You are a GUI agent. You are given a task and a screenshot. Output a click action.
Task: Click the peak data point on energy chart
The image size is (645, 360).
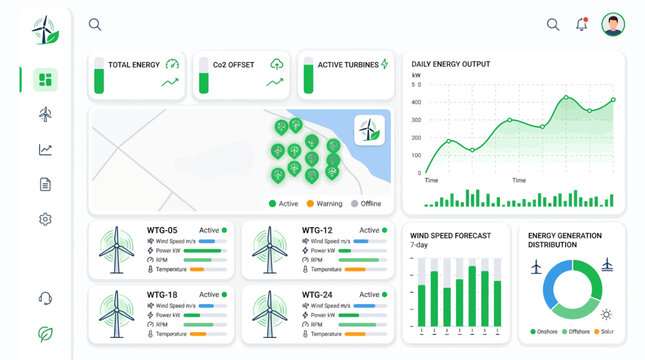(x=566, y=98)
